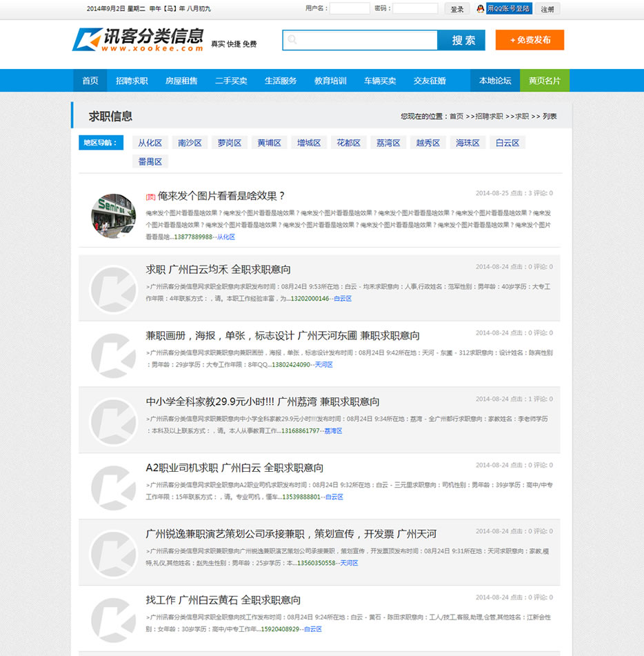Open the 生活服务 navigation tab
Screen dimensions: 644x656
[x=281, y=80]
